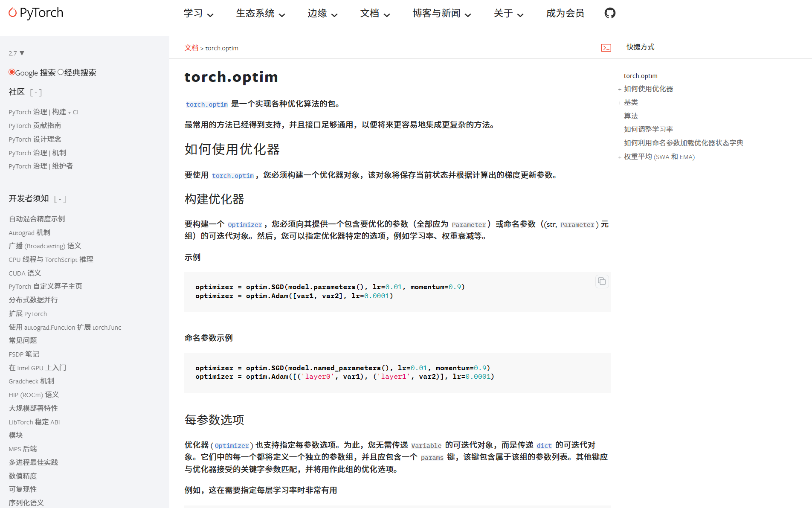Open PyTorch 设计理念 sidebar link
The height and width of the screenshot is (508, 812).
(35, 139)
